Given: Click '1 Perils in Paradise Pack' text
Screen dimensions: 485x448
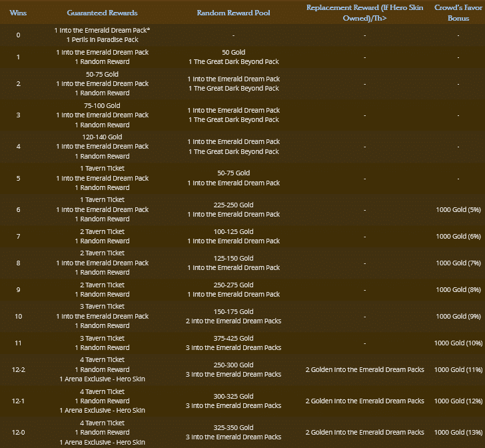Looking at the screenshot, I should pyautogui.click(x=103, y=39).
